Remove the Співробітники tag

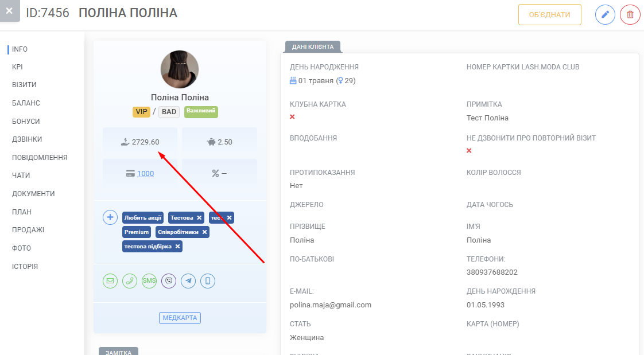point(204,232)
